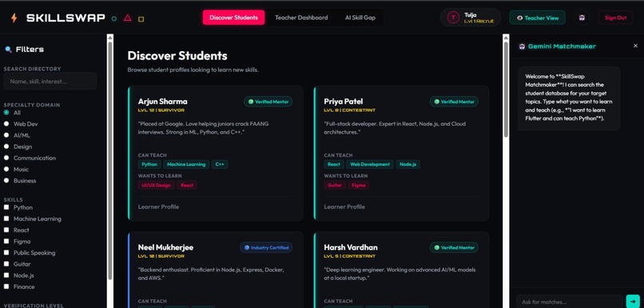Select the All specialty domain radio

coord(6,113)
